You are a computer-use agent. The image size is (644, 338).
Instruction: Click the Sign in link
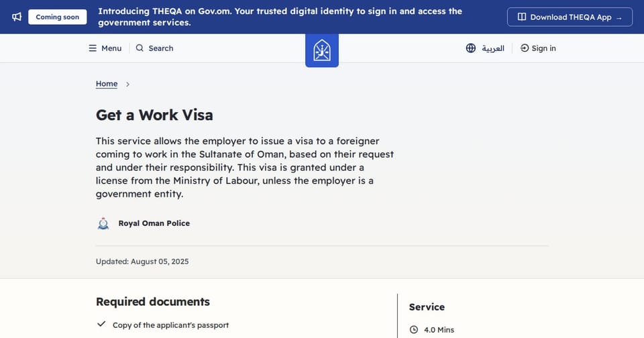(x=543, y=48)
